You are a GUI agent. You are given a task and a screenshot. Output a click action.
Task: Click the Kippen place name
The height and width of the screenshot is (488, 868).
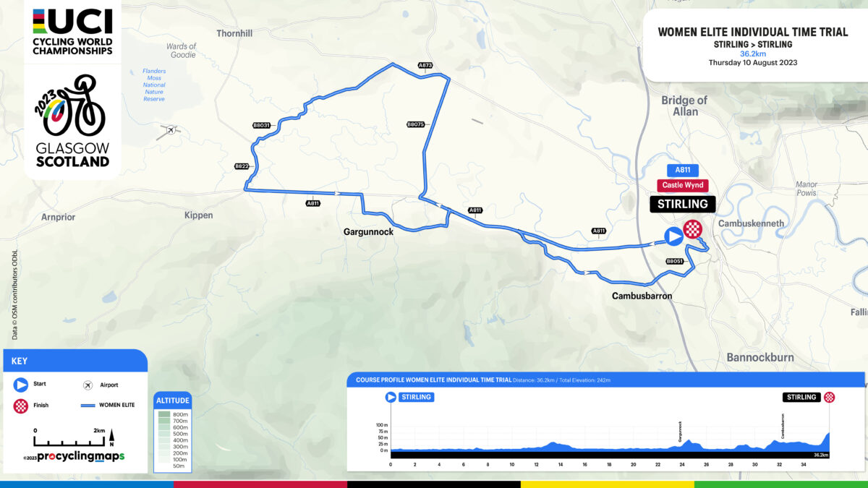[198, 215]
